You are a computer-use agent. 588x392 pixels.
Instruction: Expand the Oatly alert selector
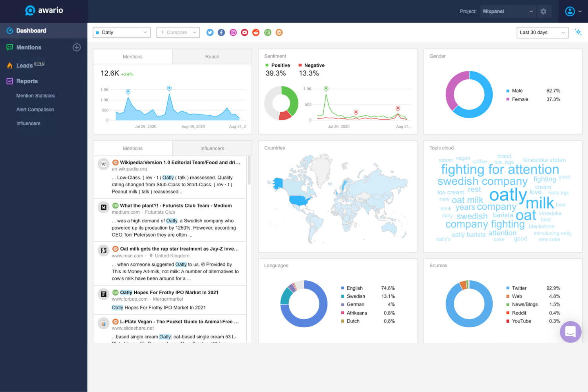[121, 32]
